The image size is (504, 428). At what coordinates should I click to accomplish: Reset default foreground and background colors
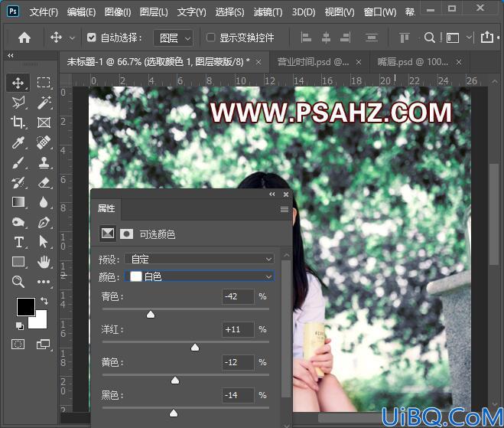click(20, 326)
